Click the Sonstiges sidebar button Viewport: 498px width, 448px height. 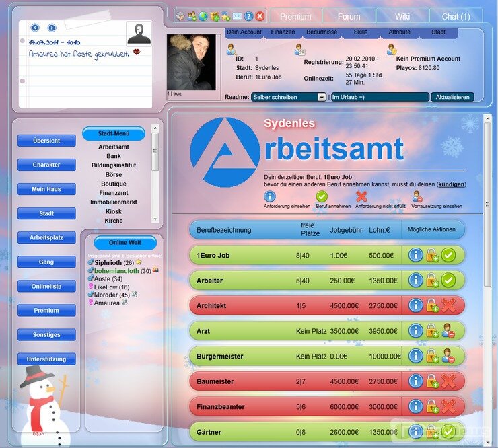(x=46, y=335)
